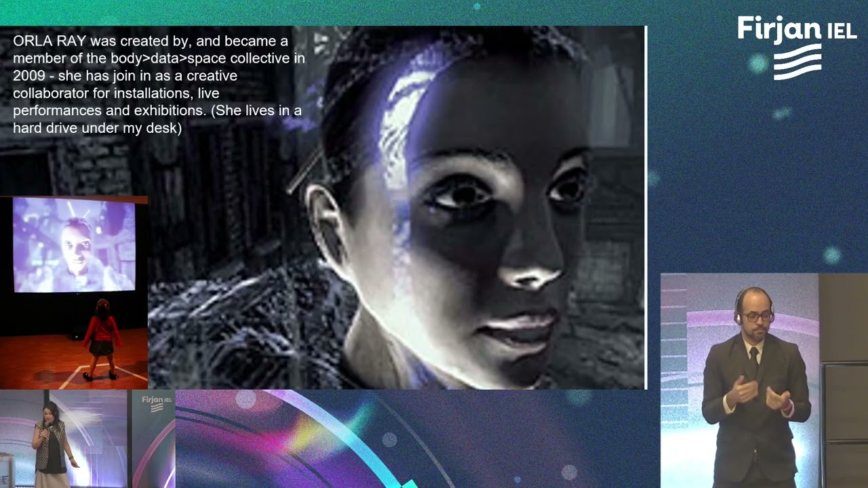
Task: Click the Firjan IEL logo top right
Action: coord(797,47)
